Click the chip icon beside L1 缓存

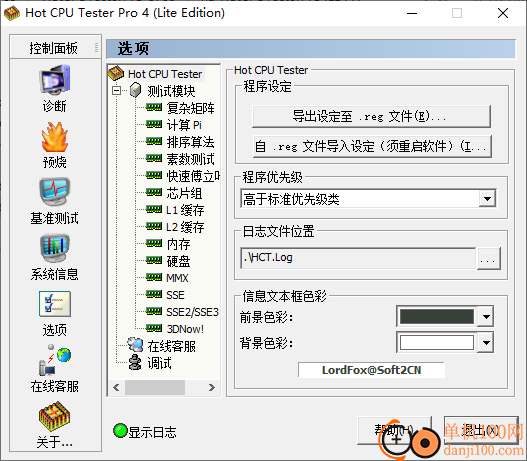pos(154,209)
